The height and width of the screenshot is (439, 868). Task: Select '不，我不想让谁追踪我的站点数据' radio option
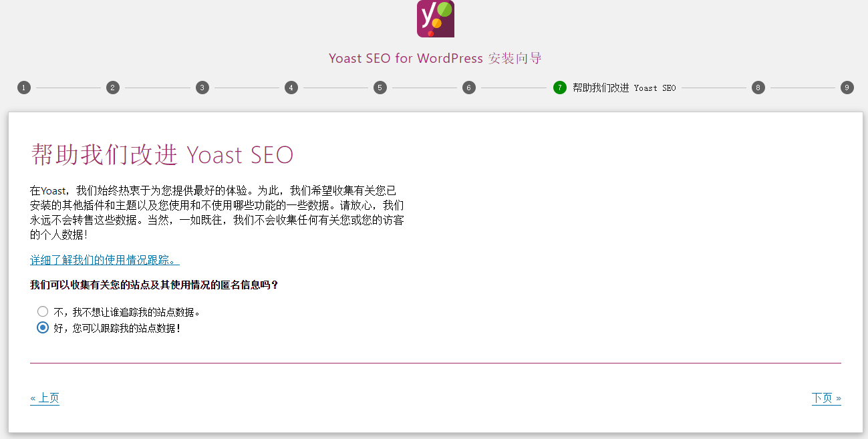point(43,311)
